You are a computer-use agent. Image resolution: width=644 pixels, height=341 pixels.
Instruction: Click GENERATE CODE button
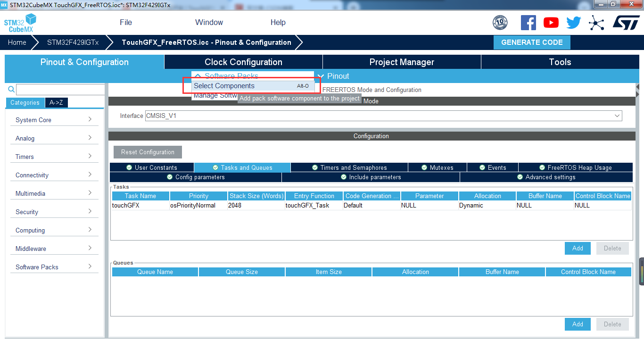tap(532, 42)
